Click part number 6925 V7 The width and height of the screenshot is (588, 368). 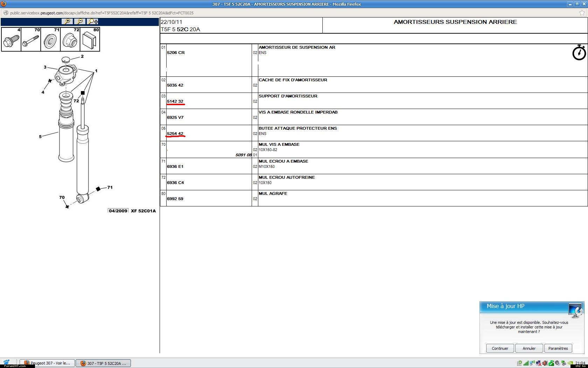point(175,117)
